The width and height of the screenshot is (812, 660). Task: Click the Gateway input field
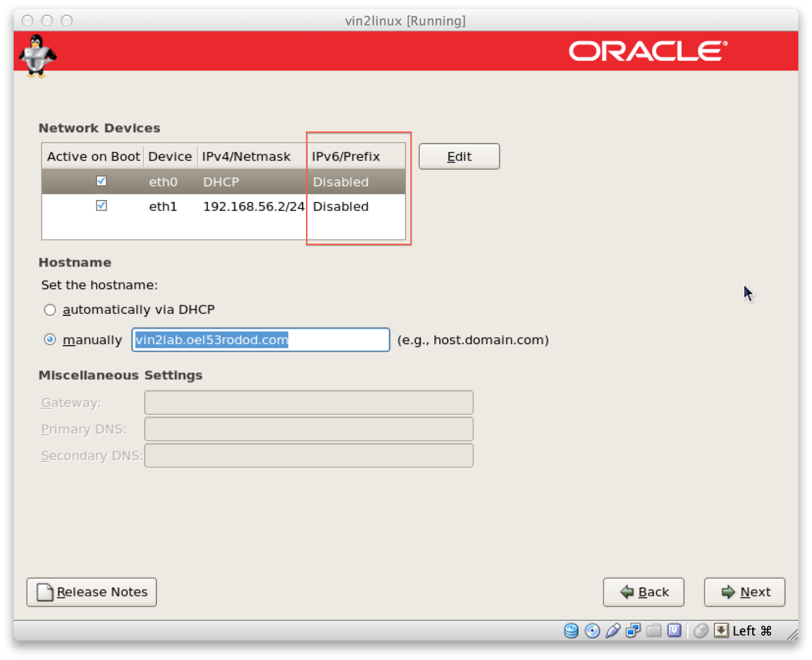309,403
